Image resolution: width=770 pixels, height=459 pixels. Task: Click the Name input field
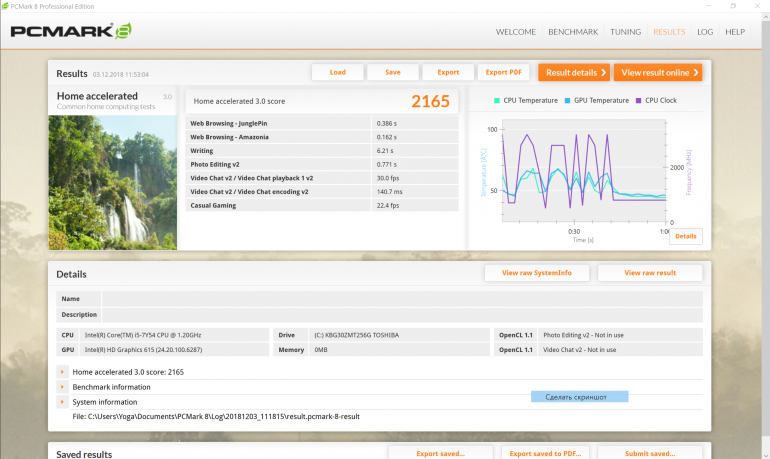coord(402,298)
